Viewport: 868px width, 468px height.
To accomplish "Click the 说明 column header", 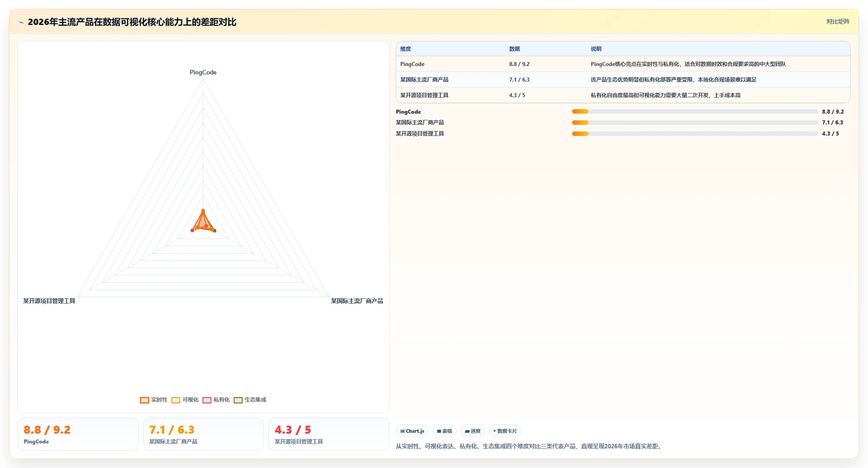I will tap(596, 49).
